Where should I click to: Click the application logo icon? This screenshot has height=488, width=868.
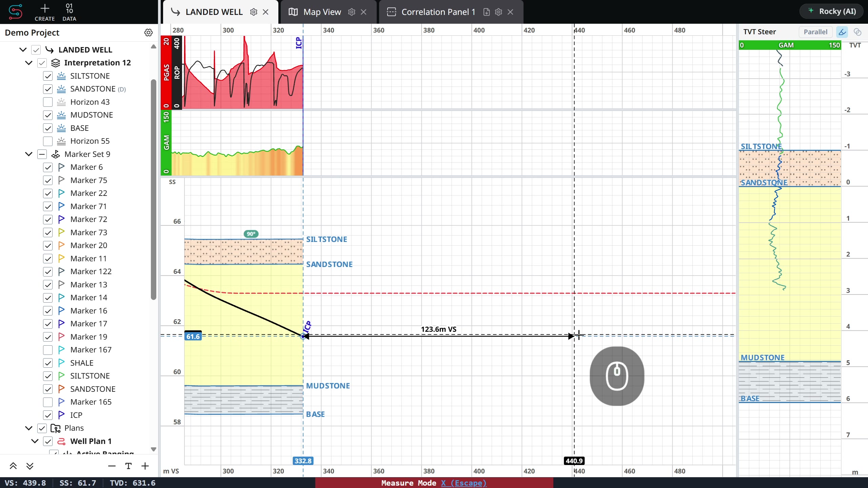coord(15,12)
